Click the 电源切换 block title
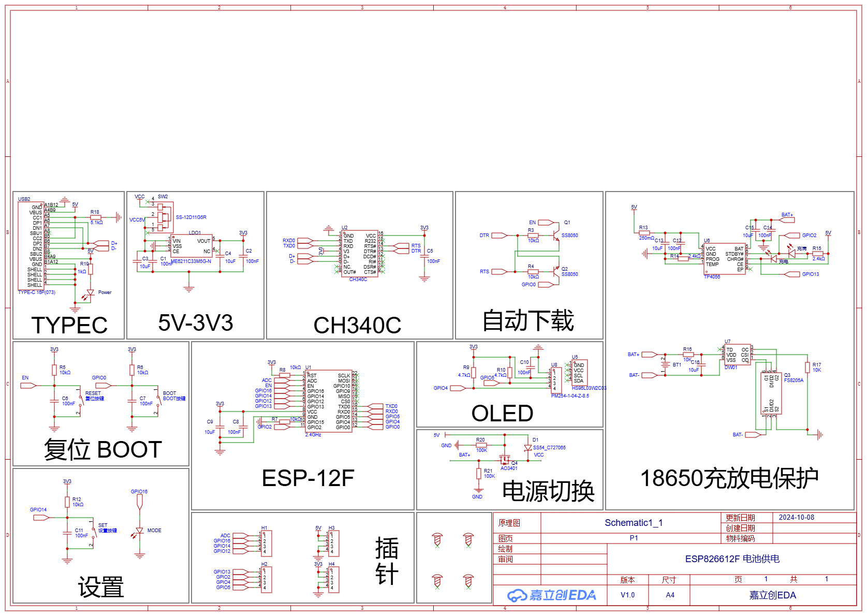867x616 pixels. [548, 491]
